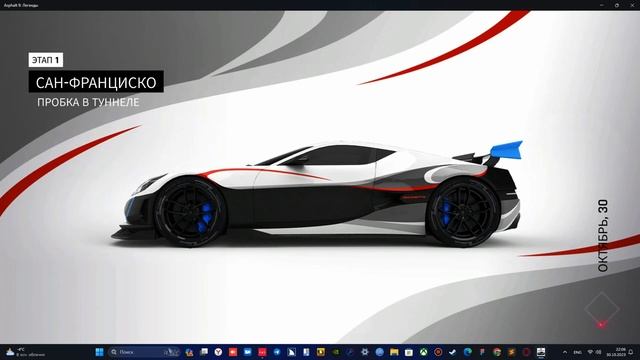Open Microsoft Edge from the taskbar

tap(467, 352)
